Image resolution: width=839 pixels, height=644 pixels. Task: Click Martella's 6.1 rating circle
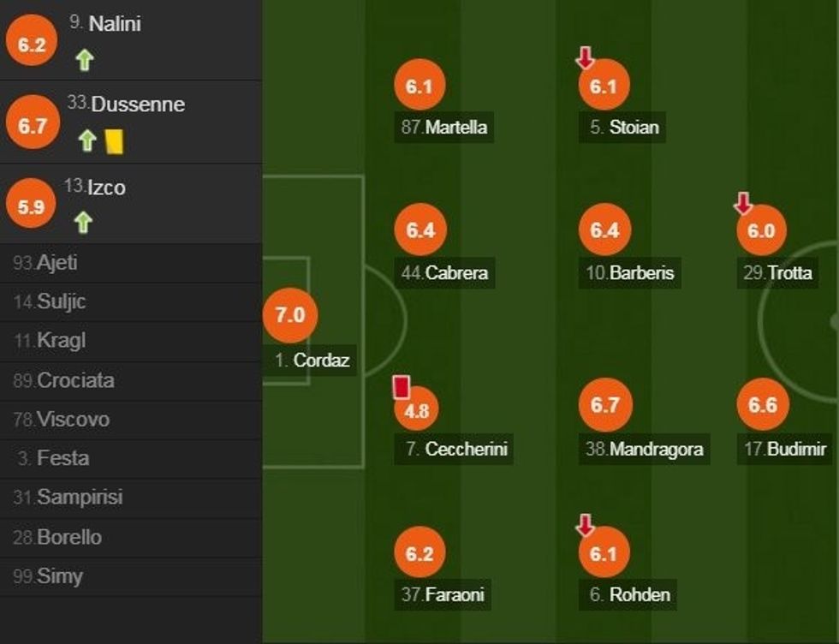click(x=419, y=86)
